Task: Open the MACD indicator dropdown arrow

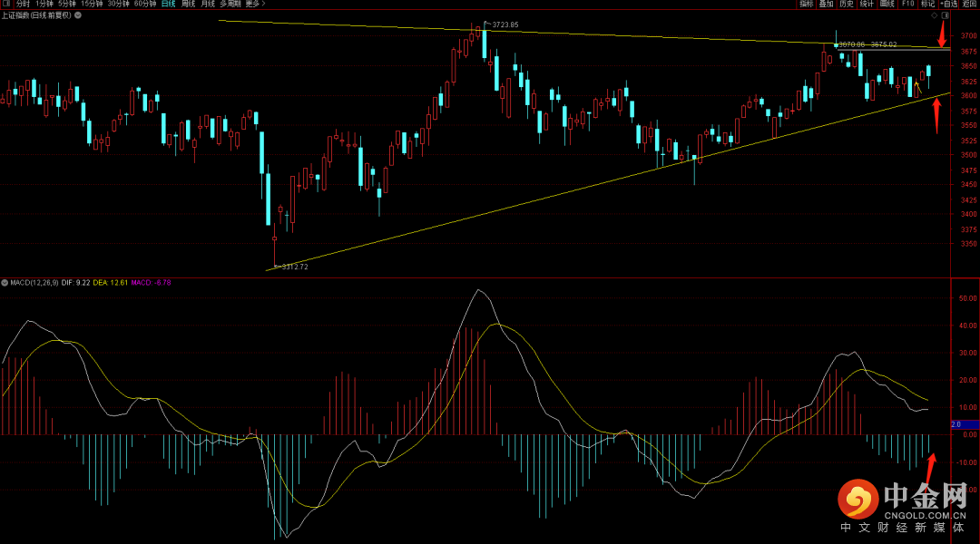Action: coord(4,283)
